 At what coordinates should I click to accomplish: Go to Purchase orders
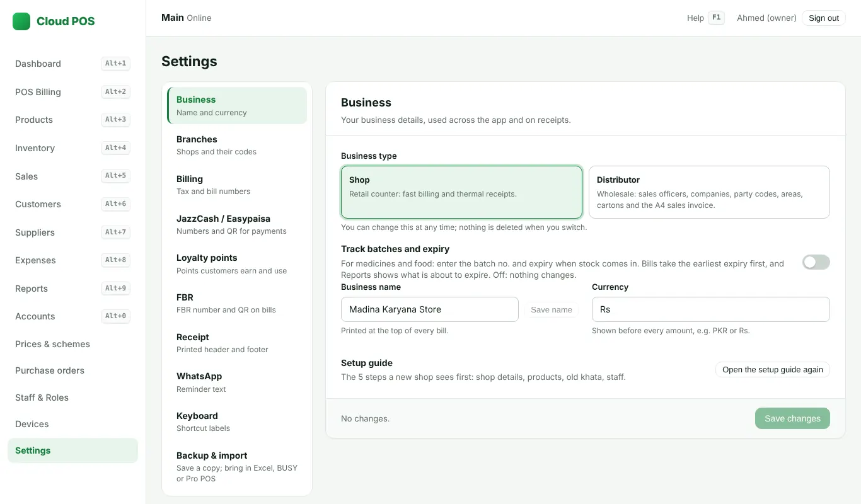(72, 370)
